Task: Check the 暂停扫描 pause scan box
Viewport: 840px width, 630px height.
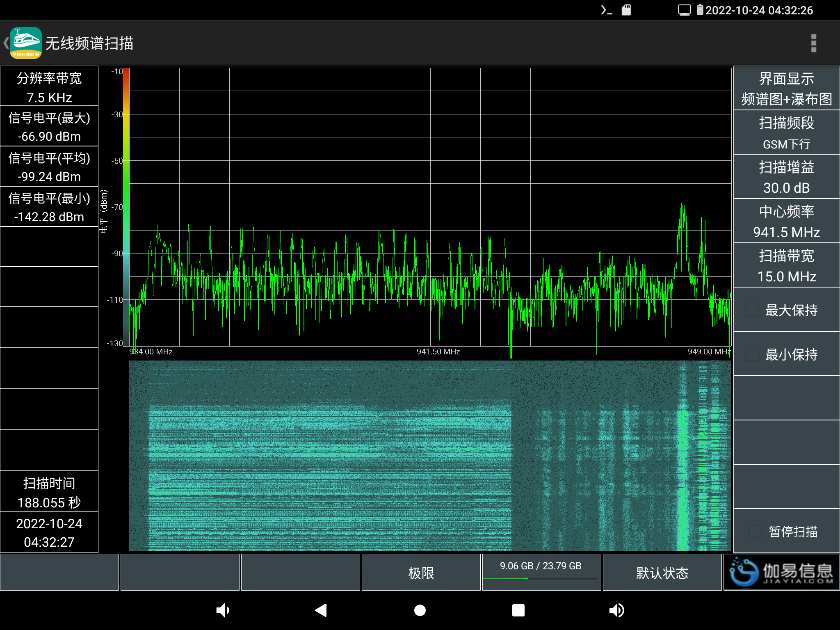Action: click(755, 532)
